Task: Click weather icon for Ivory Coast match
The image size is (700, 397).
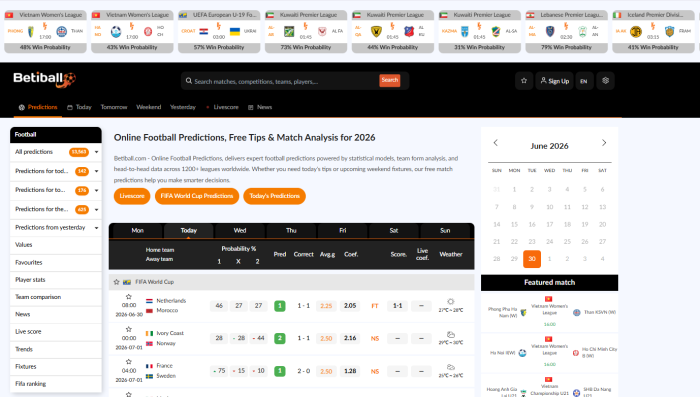Action: (x=450, y=334)
